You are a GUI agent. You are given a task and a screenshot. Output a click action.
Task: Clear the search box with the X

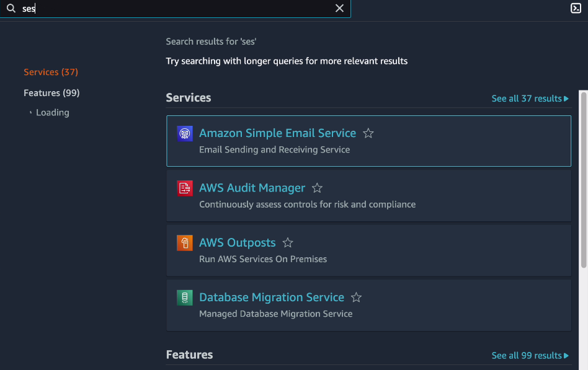tap(339, 8)
